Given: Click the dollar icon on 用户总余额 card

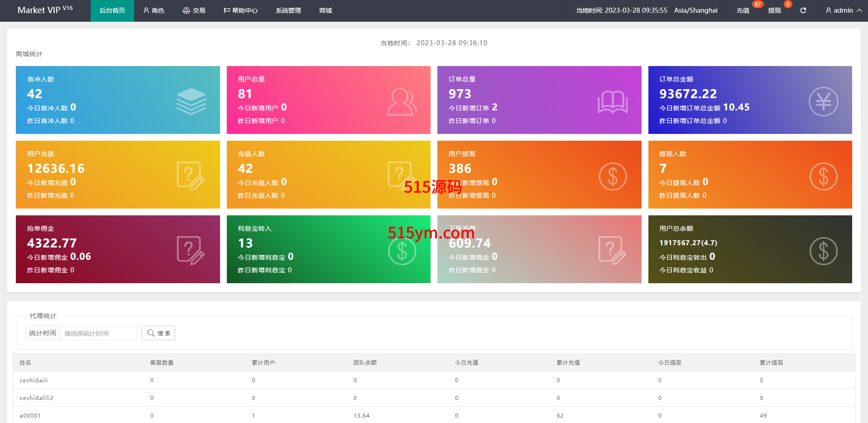Looking at the screenshot, I should tap(823, 251).
